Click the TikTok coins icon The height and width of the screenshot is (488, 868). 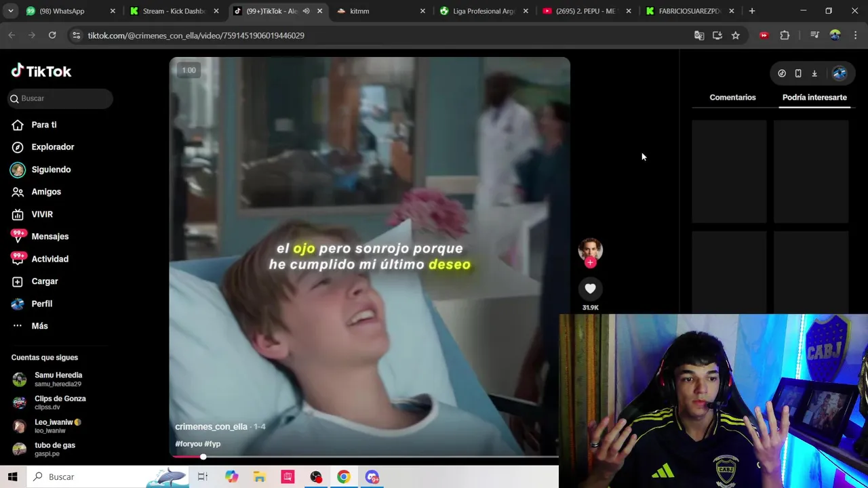[782, 73]
